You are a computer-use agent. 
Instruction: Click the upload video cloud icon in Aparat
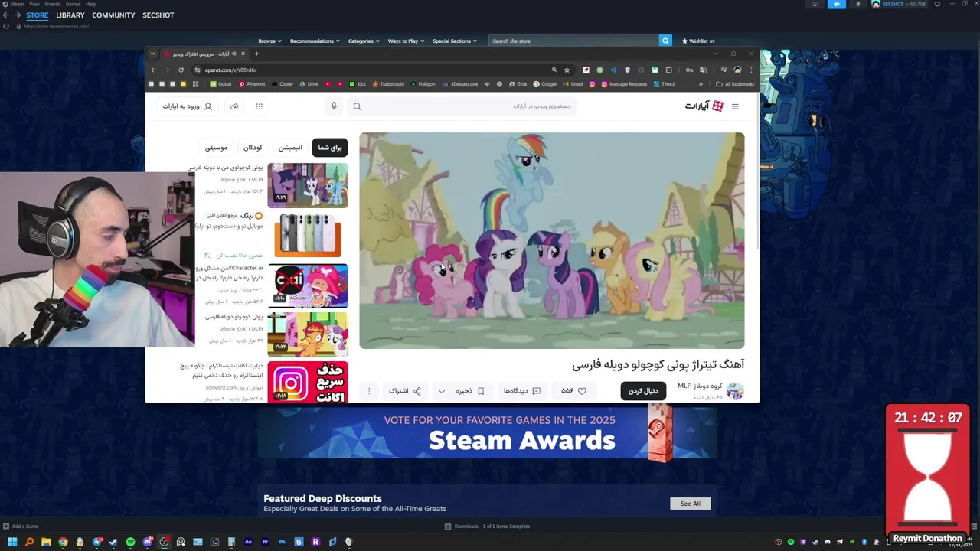(x=234, y=106)
